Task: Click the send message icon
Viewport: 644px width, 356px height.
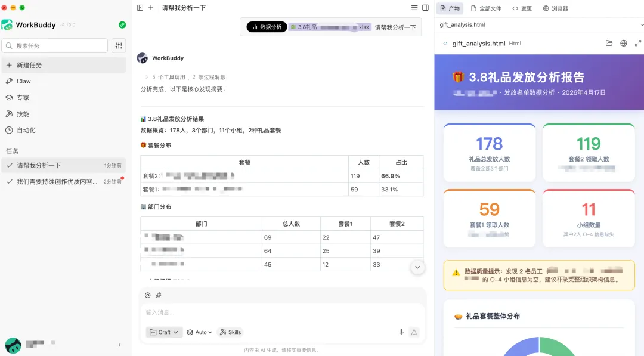Action: tap(414, 332)
